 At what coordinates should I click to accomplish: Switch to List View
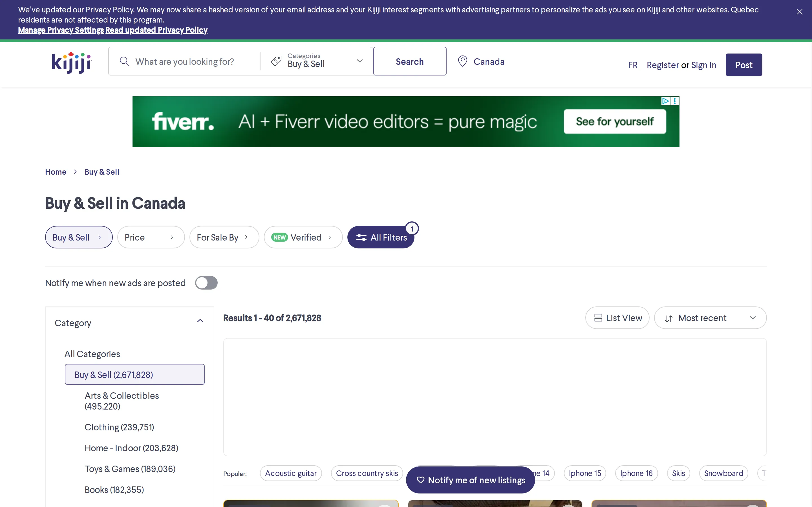617,318
